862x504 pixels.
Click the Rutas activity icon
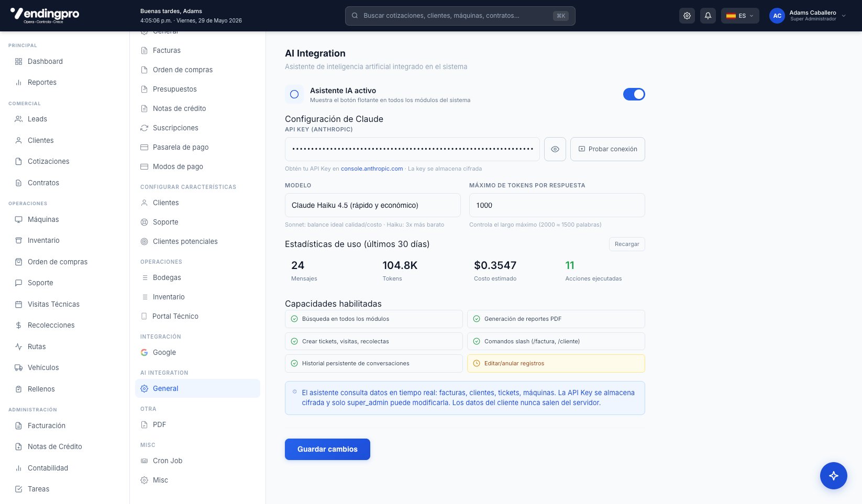click(x=18, y=346)
